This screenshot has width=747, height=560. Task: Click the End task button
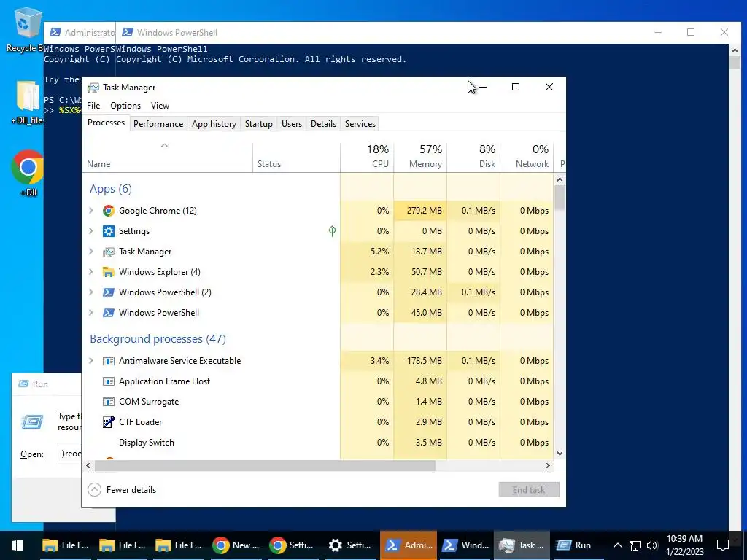[529, 490]
